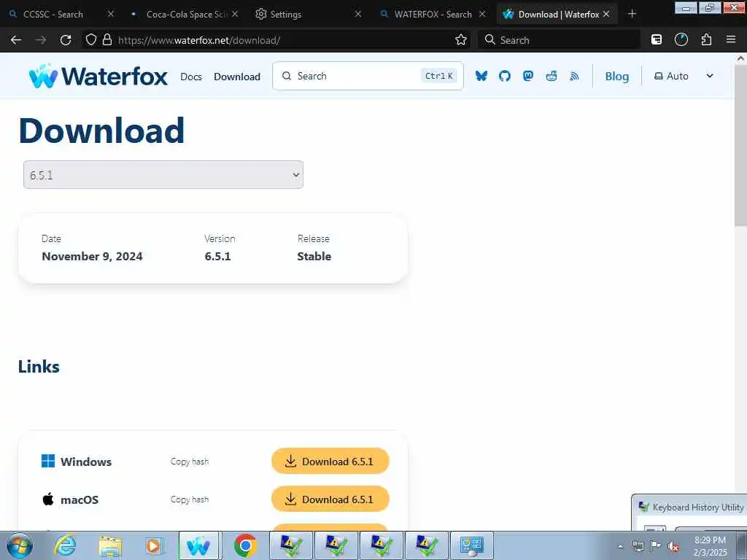Click the "Stable" release text
Screen dimensions: 747x560
click(x=314, y=256)
